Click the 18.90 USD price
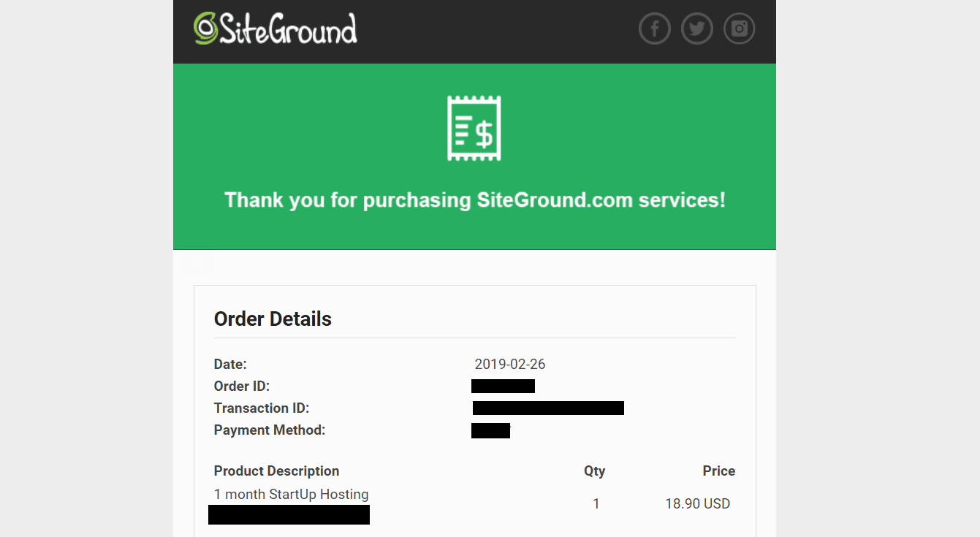 [x=698, y=503]
